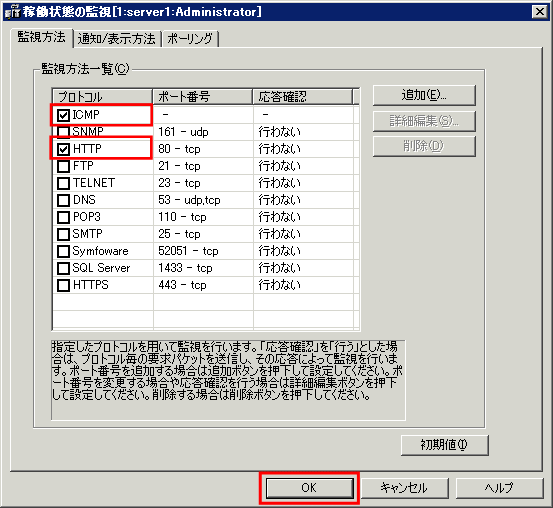
Task: Check the SQL Server checkbox
Action: [63, 268]
